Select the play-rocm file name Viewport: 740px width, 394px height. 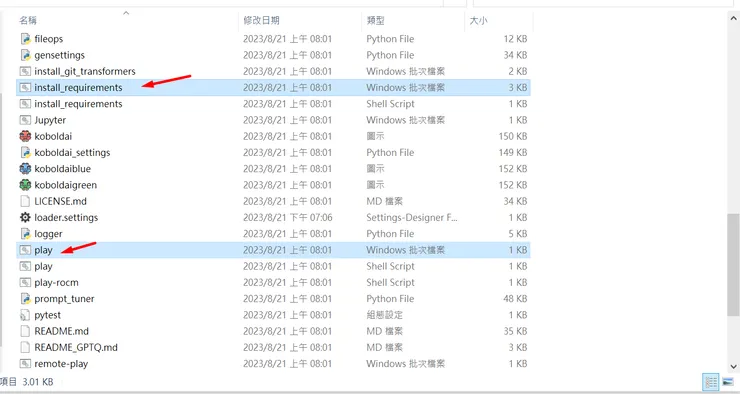pos(57,283)
